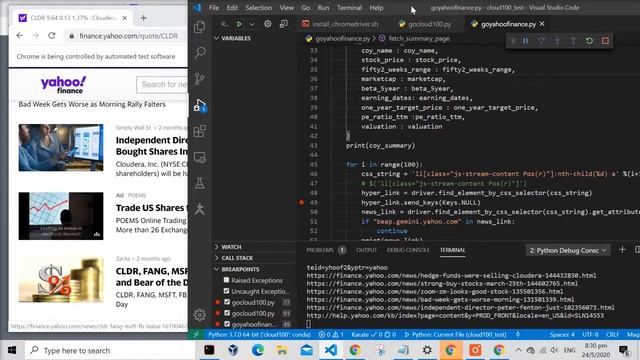Open the Run menu

pos(323,8)
